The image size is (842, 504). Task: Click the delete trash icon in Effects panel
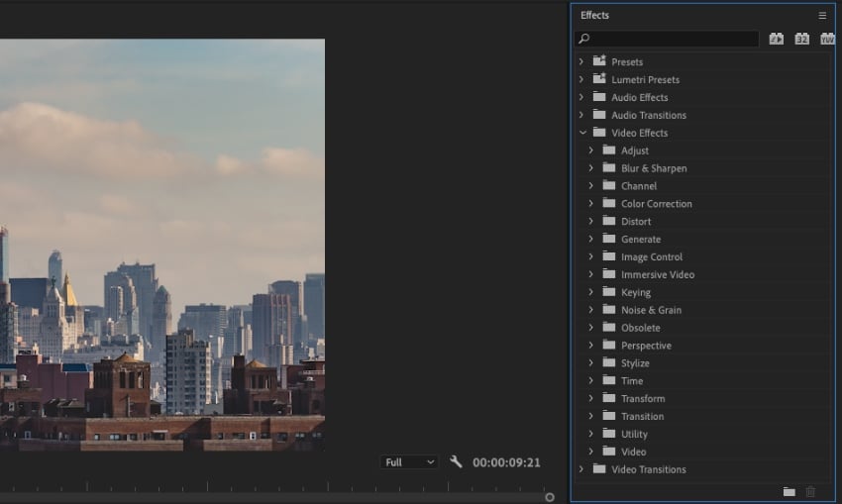[x=810, y=492]
